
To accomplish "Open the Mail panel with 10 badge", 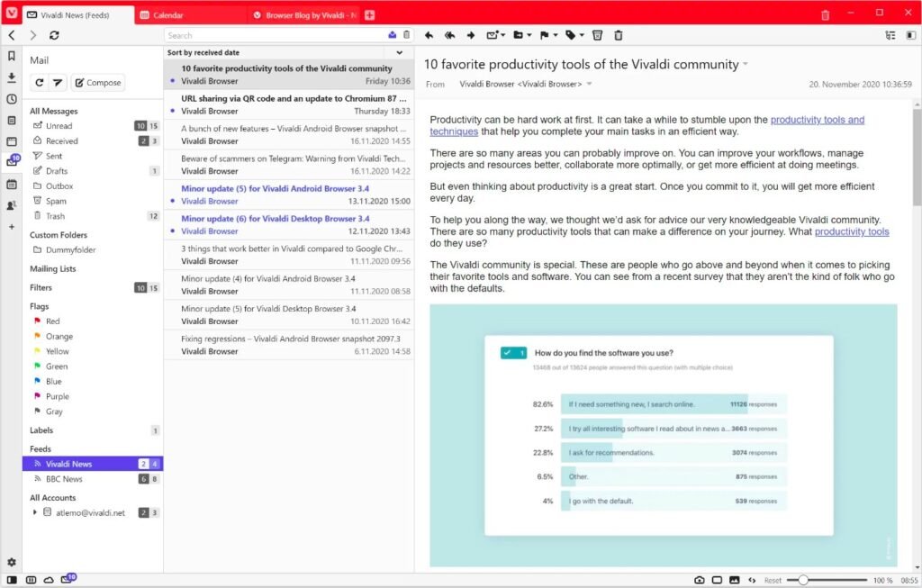I will [13, 160].
